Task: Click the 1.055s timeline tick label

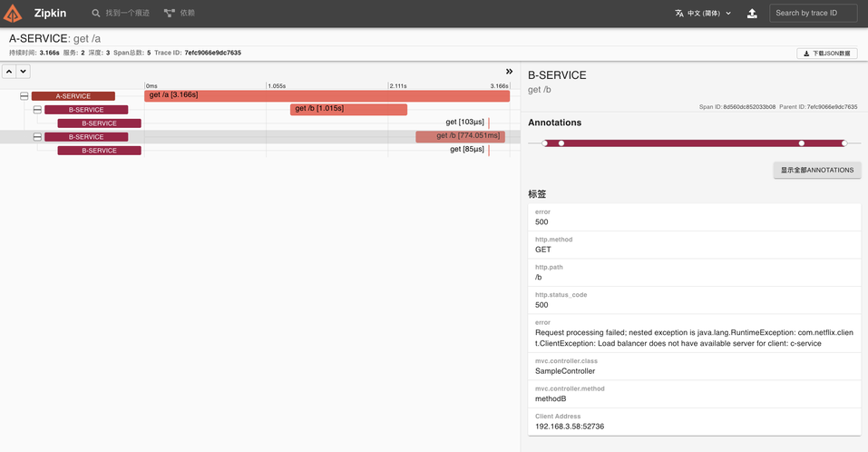Action: (x=277, y=86)
